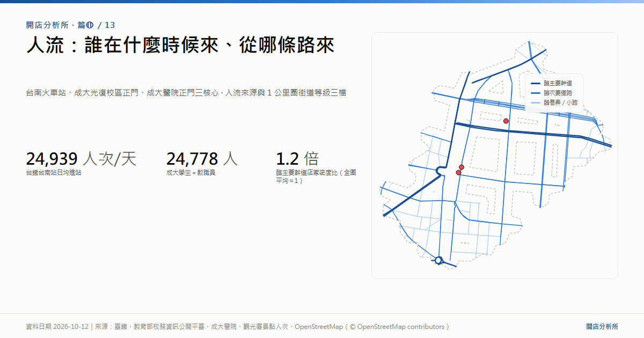This screenshot has width=644, height=338.
Task: Click the caption 成大學生 + 教職員
Action: click(191, 173)
